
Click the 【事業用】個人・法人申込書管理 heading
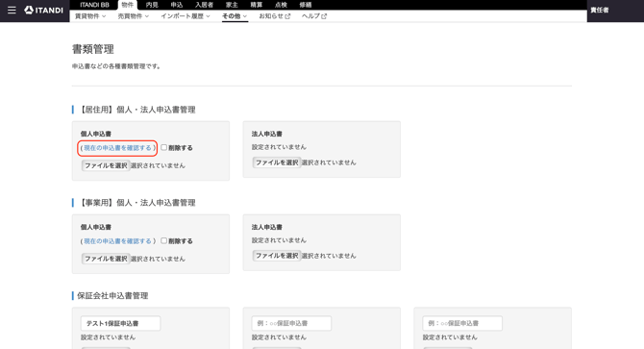tap(136, 203)
